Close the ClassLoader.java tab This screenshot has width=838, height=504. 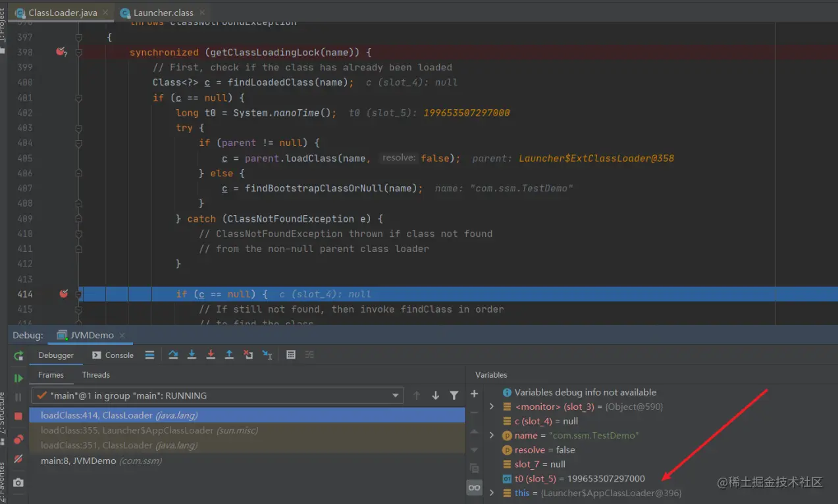click(x=106, y=13)
